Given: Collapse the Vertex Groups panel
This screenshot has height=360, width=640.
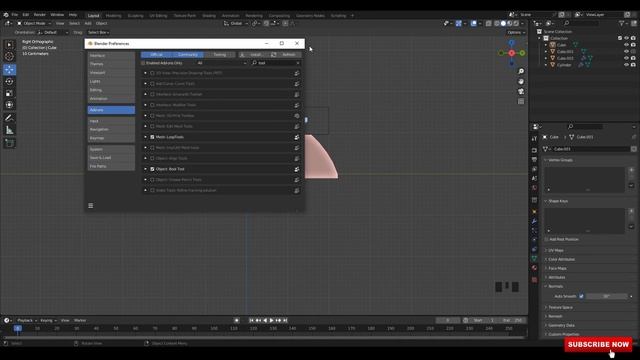Looking at the screenshot, I should [x=560, y=160].
